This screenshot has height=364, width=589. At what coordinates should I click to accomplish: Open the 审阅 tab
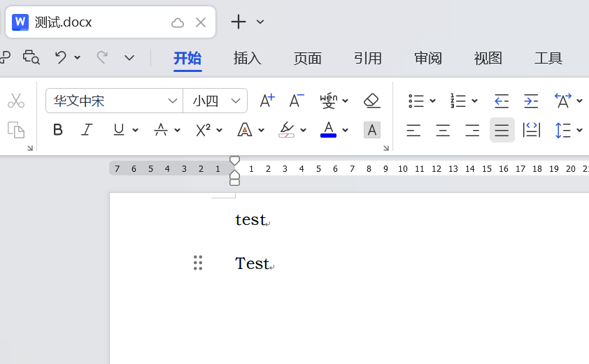click(428, 59)
